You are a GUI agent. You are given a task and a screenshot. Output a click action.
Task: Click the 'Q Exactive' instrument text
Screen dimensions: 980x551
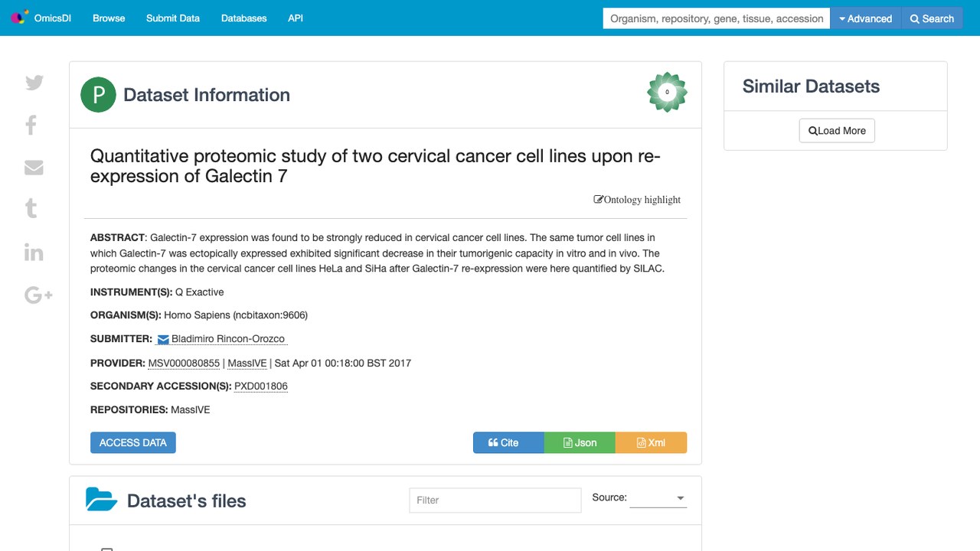pos(200,292)
